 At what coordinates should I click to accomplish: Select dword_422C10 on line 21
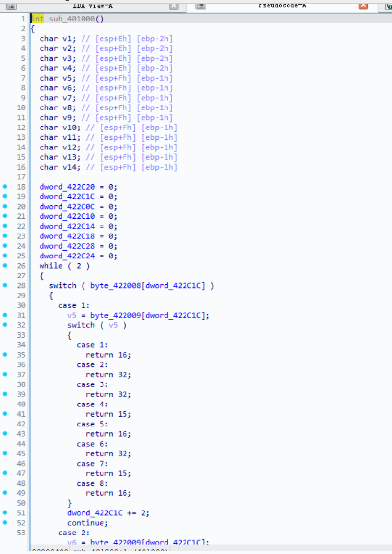point(67,216)
